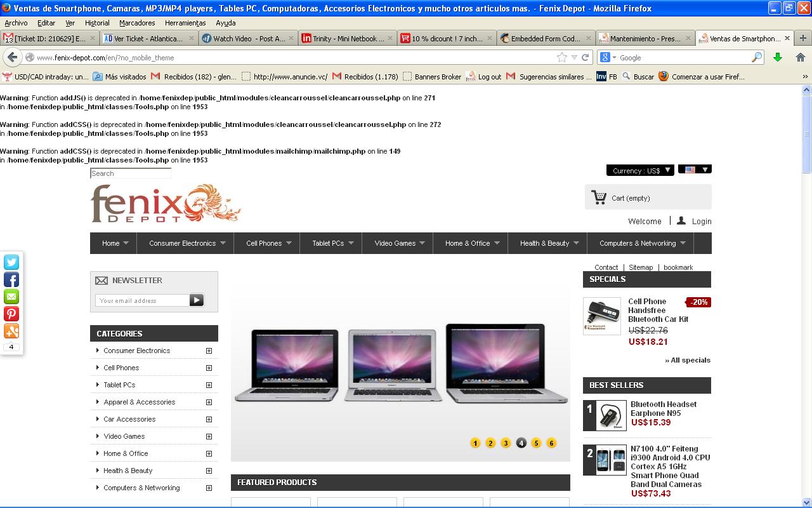Go to carousel slide 6
Screen dimensions: 812x508
point(551,443)
